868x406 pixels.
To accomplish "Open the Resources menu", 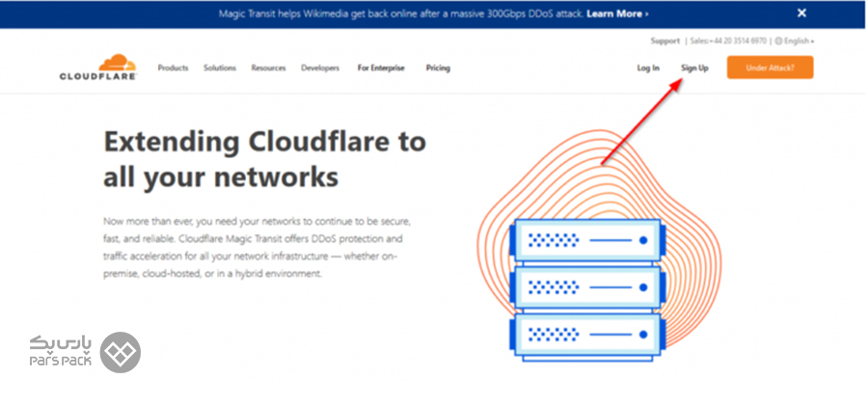I will [x=268, y=68].
